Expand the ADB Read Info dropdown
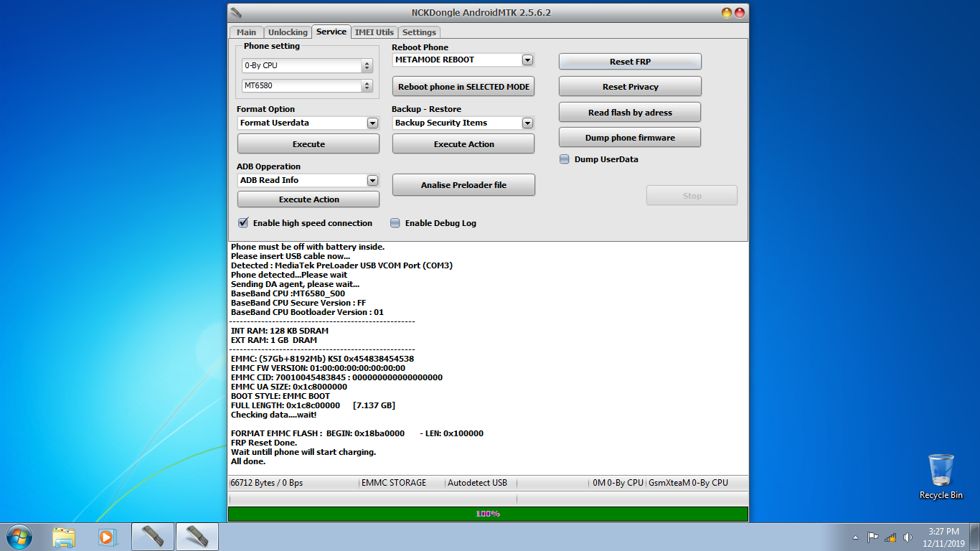The width and height of the screenshot is (980, 551). pyautogui.click(x=372, y=180)
